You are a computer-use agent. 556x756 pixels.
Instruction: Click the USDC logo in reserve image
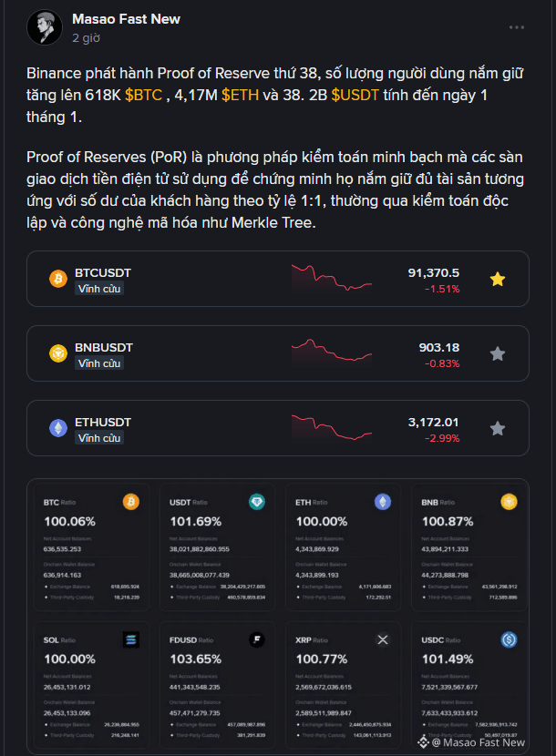pyautogui.click(x=509, y=640)
